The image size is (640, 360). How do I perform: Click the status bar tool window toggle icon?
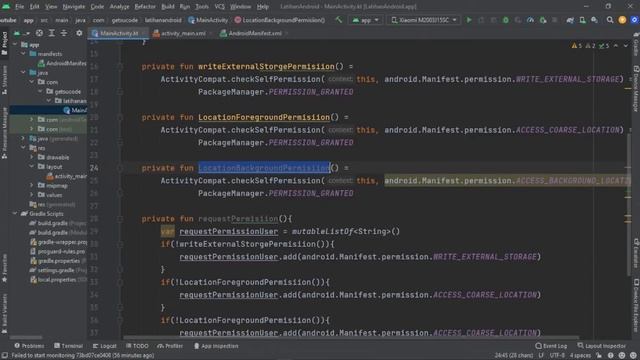coord(4,356)
